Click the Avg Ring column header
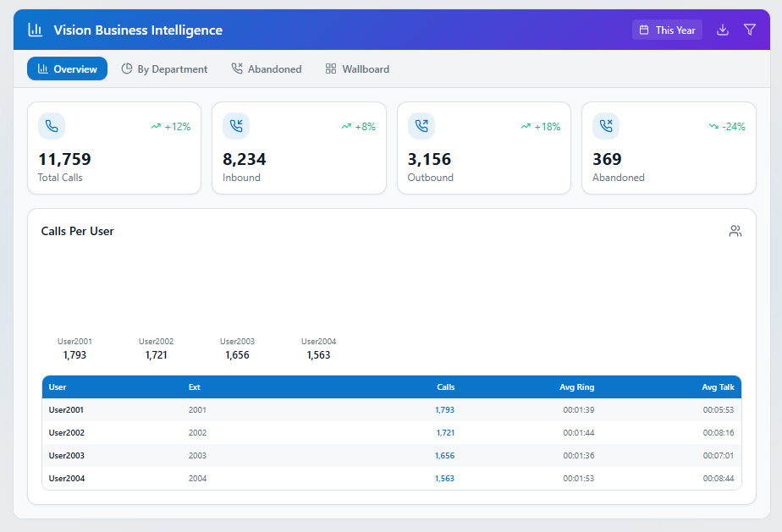This screenshot has width=782, height=532. pos(576,387)
